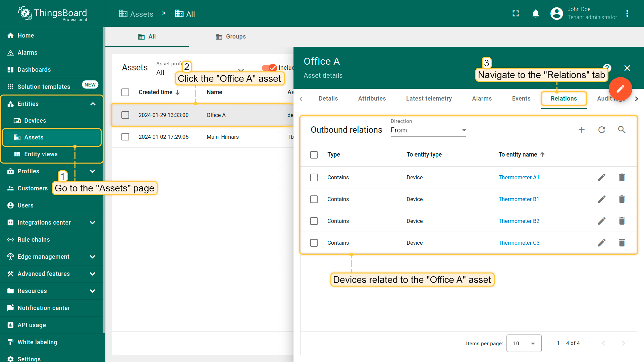Open search in relations table
This screenshot has height=362, width=644.
(x=622, y=130)
